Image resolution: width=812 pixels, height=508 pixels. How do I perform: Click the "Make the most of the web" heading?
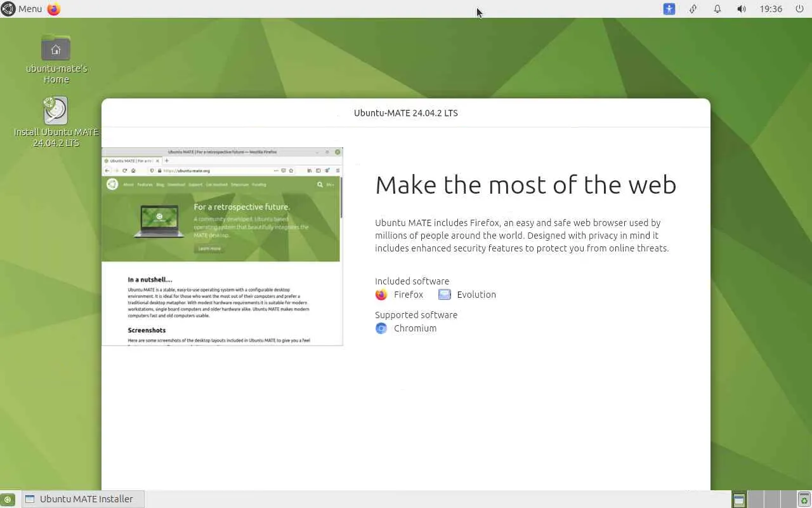tap(526, 185)
